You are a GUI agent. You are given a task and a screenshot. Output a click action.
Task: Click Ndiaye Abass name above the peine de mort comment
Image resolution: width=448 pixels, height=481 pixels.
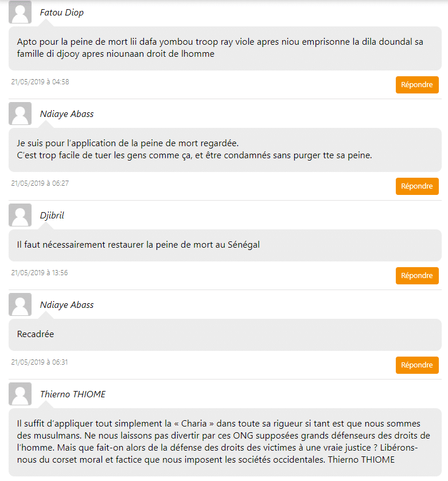67,114
